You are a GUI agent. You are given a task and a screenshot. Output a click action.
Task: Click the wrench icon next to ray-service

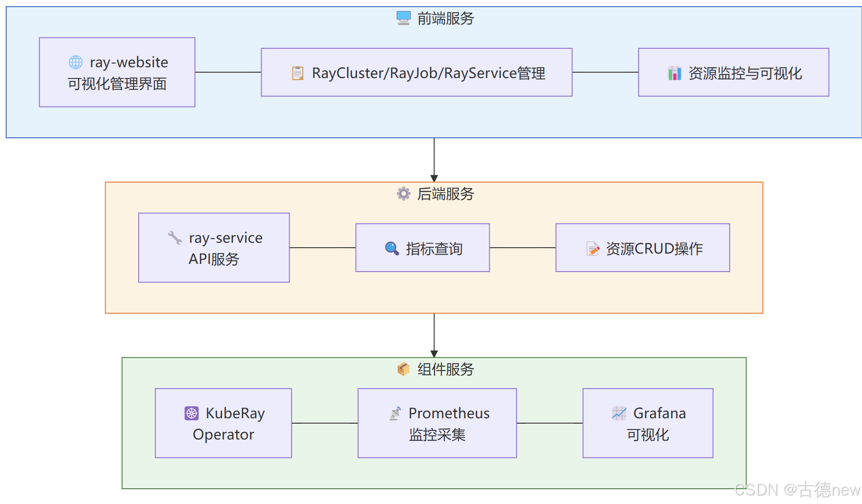click(175, 237)
